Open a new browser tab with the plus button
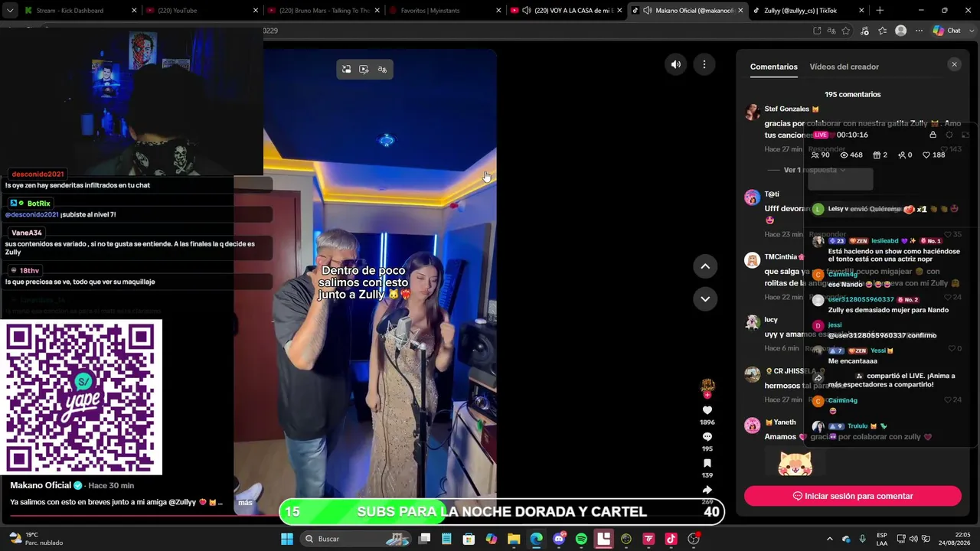The width and height of the screenshot is (980, 551). (880, 11)
